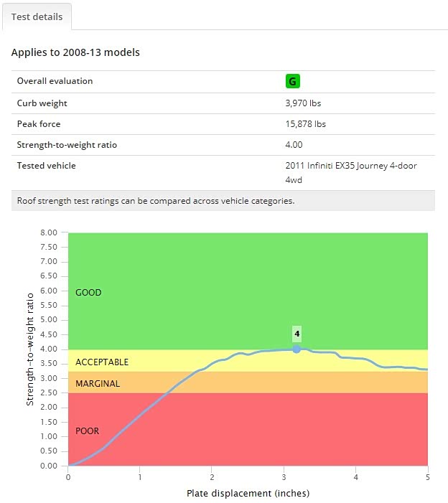The height and width of the screenshot is (503, 448).
Task: Click the '4' data label above peak
Action: click(x=297, y=334)
